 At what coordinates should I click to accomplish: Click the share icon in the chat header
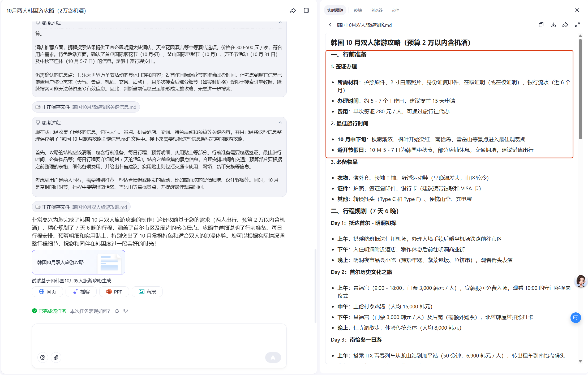point(293,11)
